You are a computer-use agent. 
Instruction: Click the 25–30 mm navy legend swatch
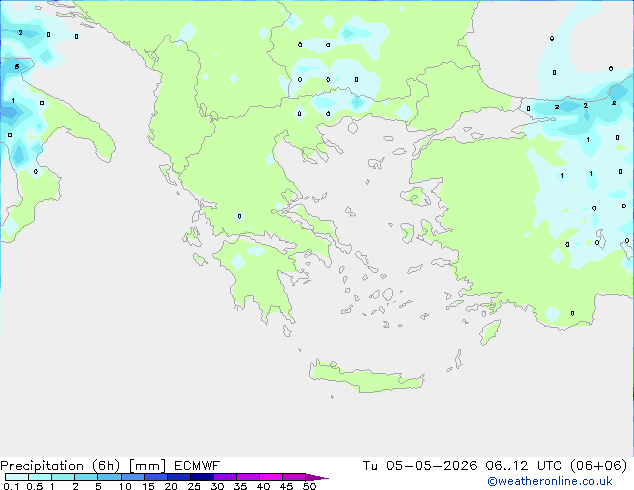(202, 477)
